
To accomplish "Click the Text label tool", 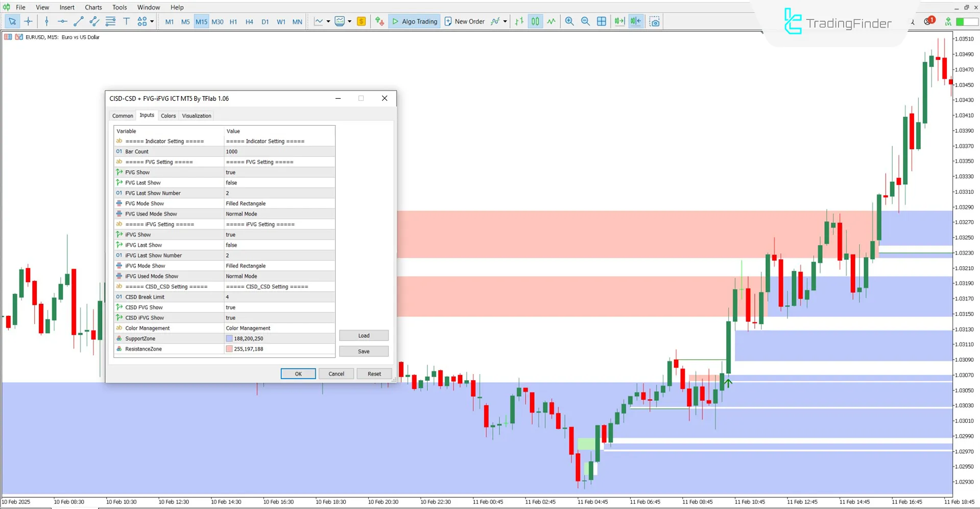I will (127, 21).
